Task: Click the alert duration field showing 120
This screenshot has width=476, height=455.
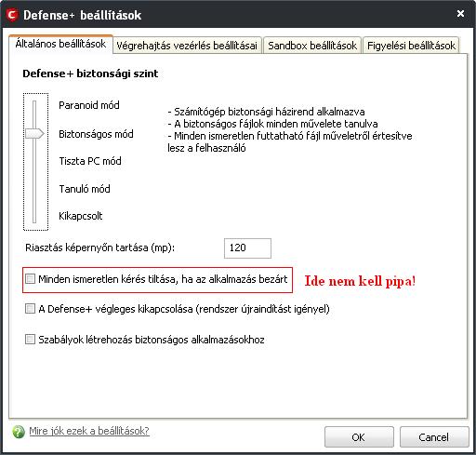Action: [247, 248]
